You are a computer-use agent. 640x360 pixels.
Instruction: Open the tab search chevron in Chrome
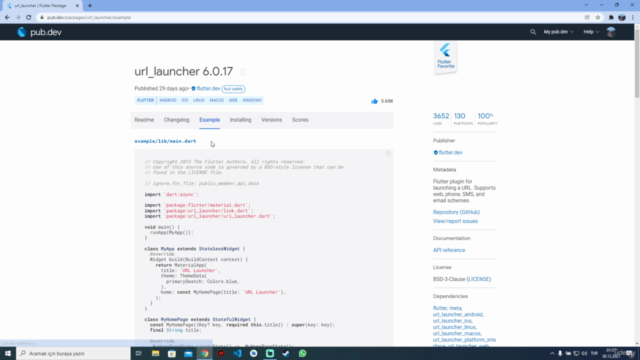coord(586,5)
